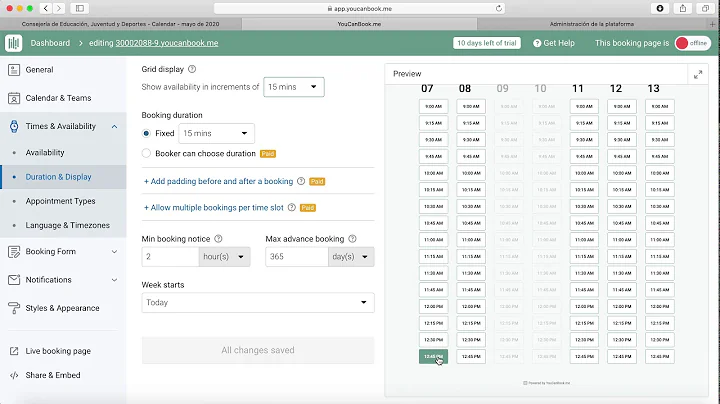Open the Week starts Today dropdown

258,303
